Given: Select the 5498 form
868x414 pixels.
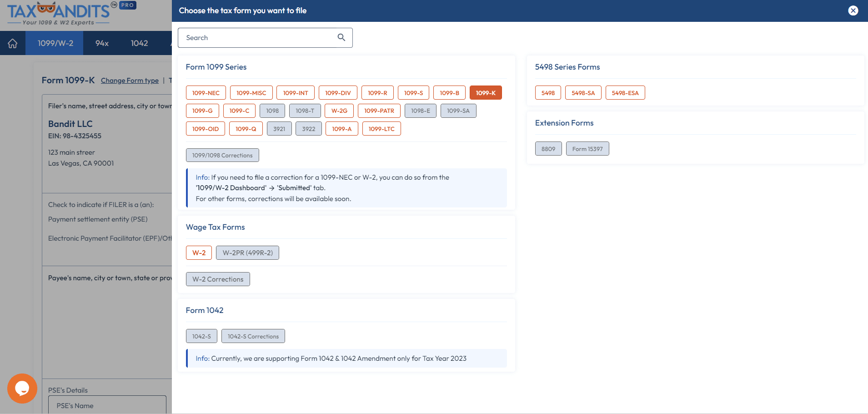Looking at the screenshot, I should coord(548,93).
